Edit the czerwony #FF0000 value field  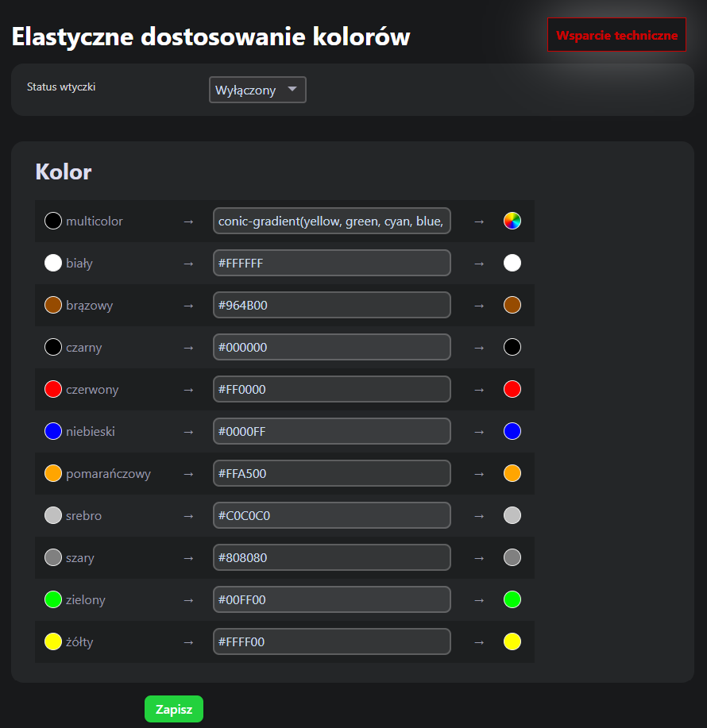coord(331,389)
